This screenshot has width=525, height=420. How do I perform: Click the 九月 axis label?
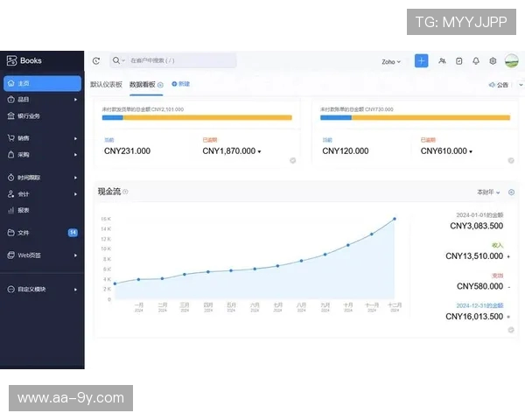(325, 307)
